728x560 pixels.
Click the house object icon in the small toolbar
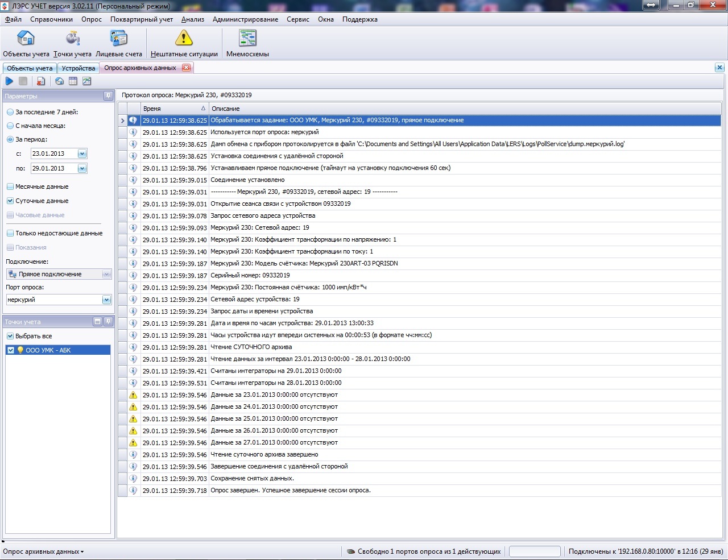tap(59, 81)
